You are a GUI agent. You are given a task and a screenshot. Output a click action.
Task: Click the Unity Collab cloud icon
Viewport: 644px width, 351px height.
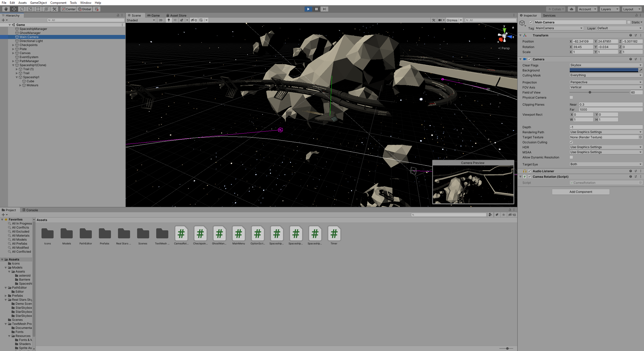coord(572,9)
